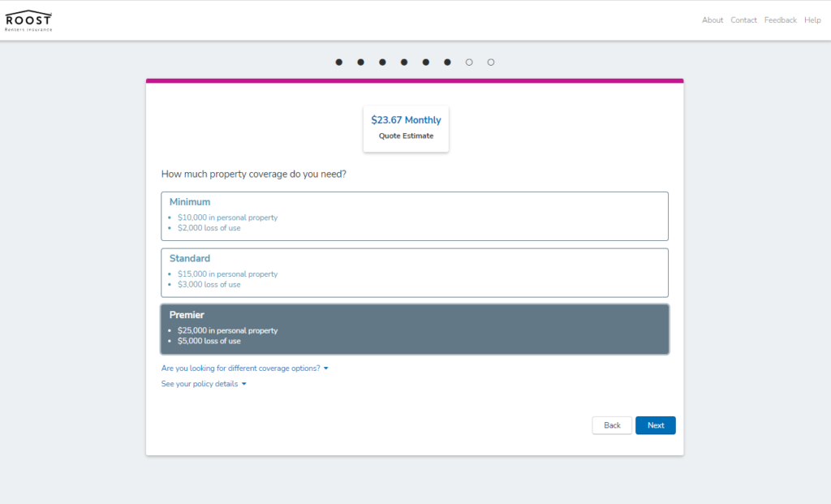The image size is (831, 504).
Task: Click '$25,000 in personal property' text
Action: pyautogui.click(x=227, y=330)
